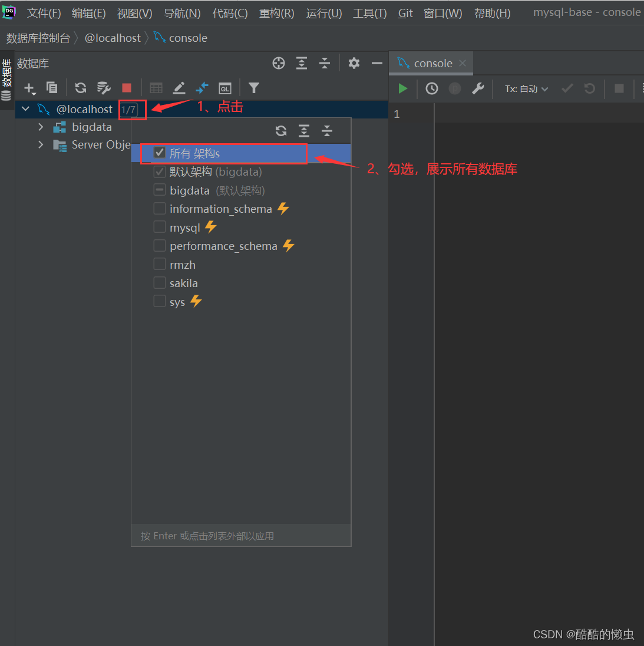Viewport: 644px width, 646px height.
Task: Check the information_schema checkbox
Action: 159,209
